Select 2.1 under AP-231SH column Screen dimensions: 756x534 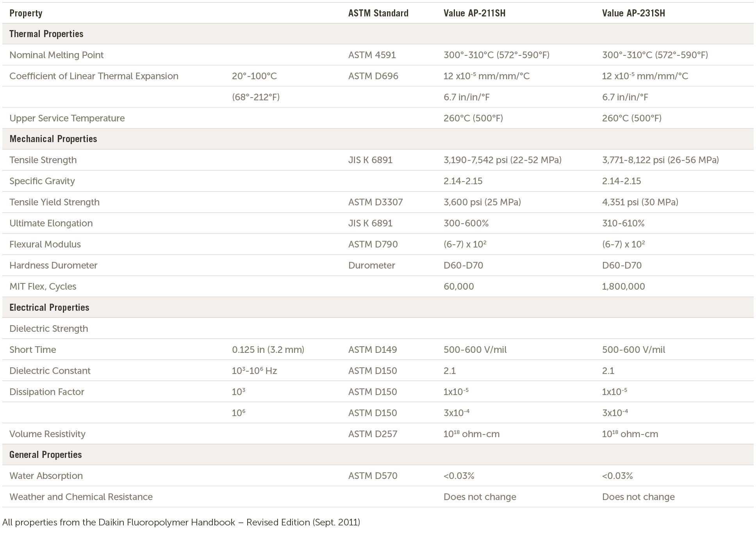coord(608,371)
